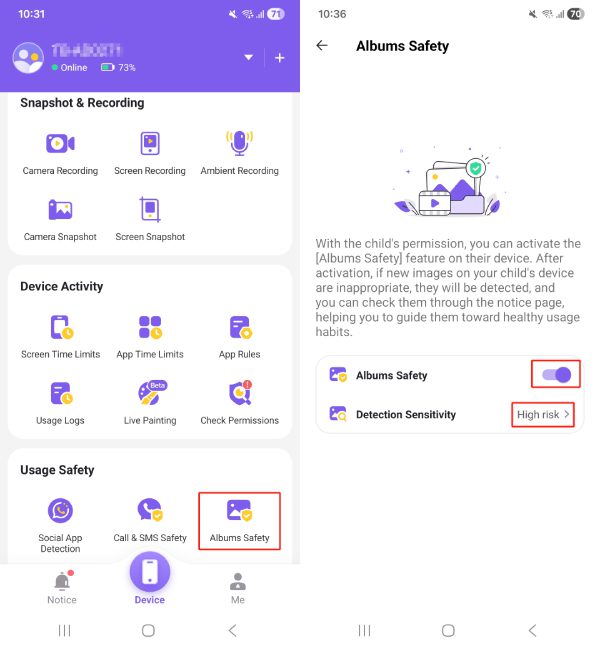The image size is (600, 650).
Task: Tap the Device tab button
Action: coord(150,578)
